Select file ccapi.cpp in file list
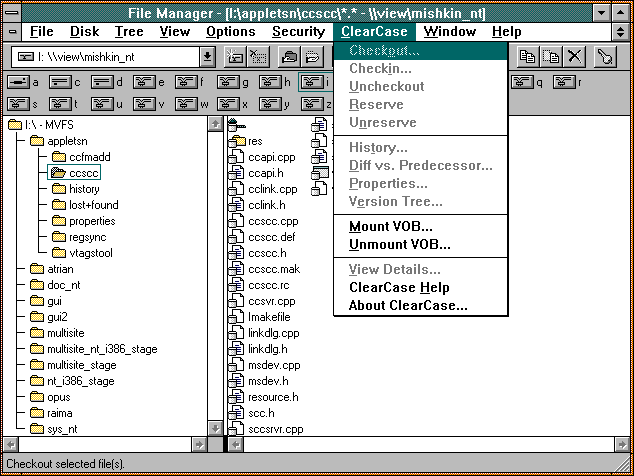Image resolution: width=634 pixels, height=476 pixels. point(262,157)
